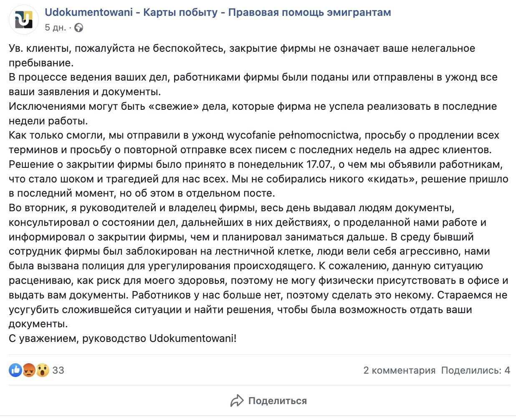Show the "2 комментария" comments
This screenshot has width=516, height=420.
pos(399,370)
